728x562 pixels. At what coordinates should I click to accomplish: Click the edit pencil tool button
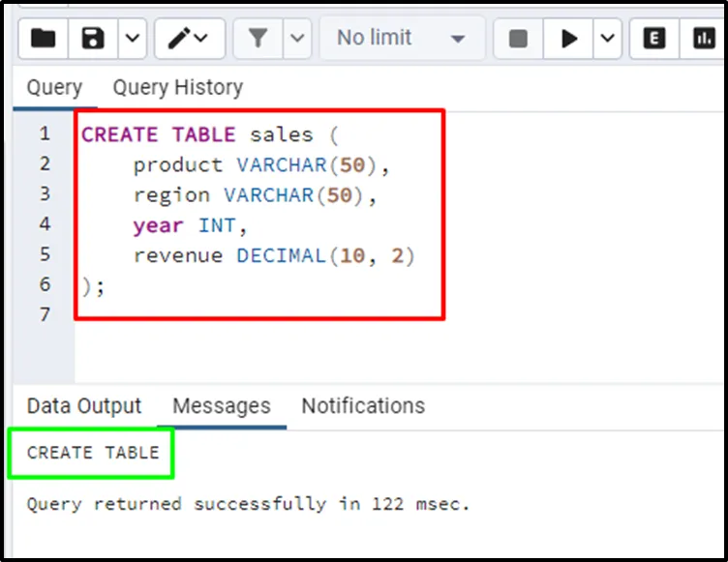(189, 39)
